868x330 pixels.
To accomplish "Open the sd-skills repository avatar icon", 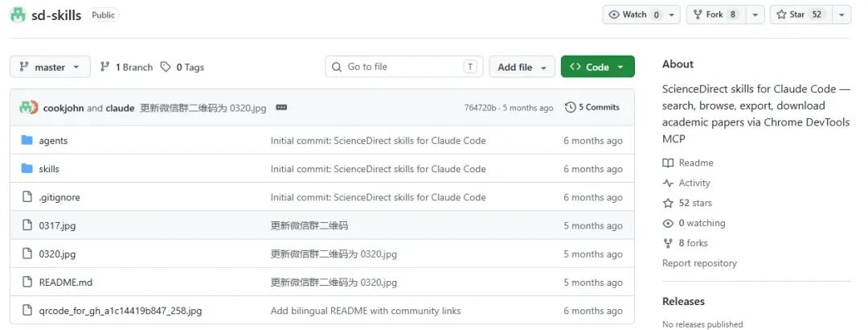I will 18,15.
